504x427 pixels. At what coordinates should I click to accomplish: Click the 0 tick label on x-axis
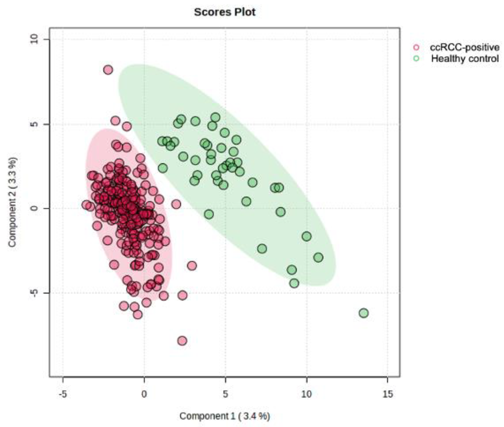click(144, 394)
